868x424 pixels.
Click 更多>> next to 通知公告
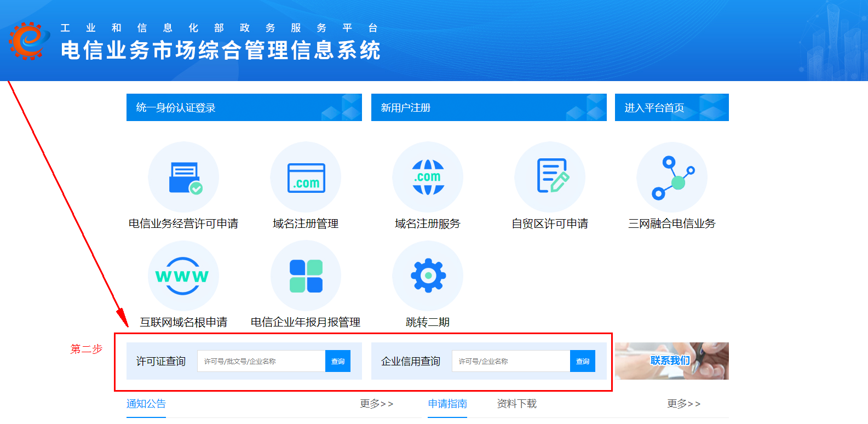(377, 404)
